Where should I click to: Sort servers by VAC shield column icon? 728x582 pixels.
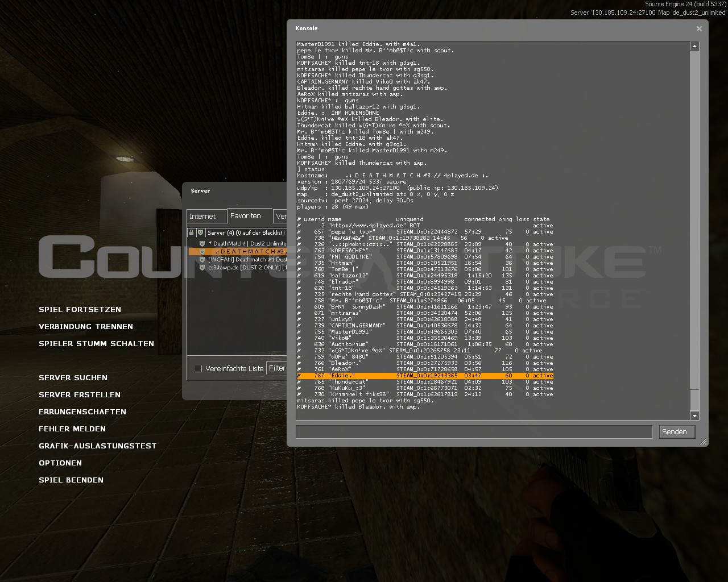coord(200,232)
